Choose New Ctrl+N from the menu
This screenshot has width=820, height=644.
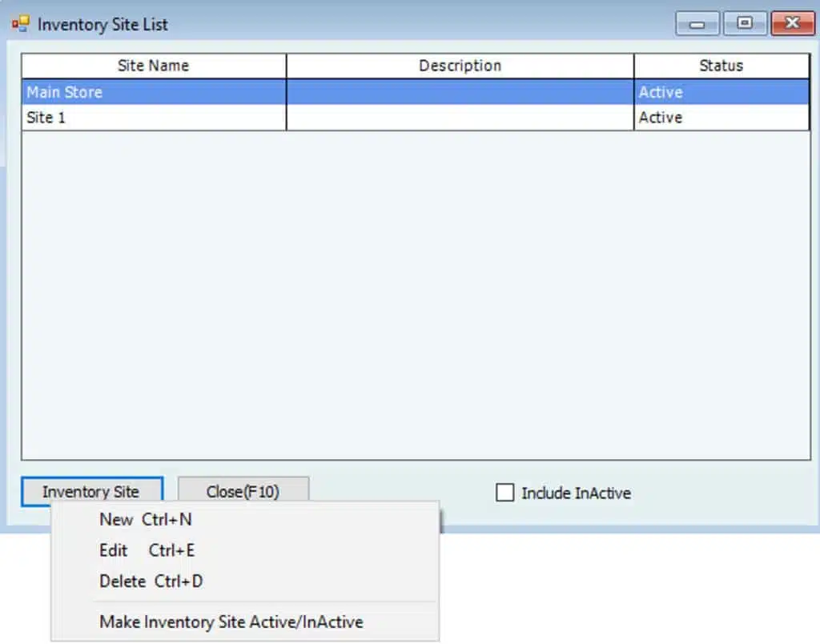coord(245,520)
